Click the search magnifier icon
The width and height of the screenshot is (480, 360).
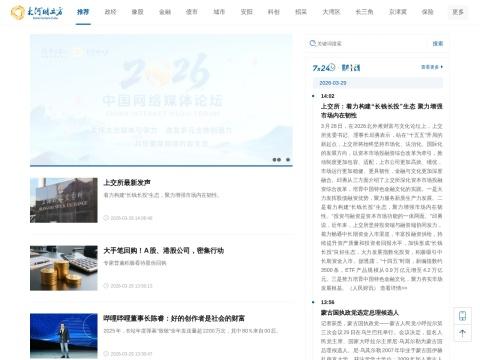click(x=312, y=43)
